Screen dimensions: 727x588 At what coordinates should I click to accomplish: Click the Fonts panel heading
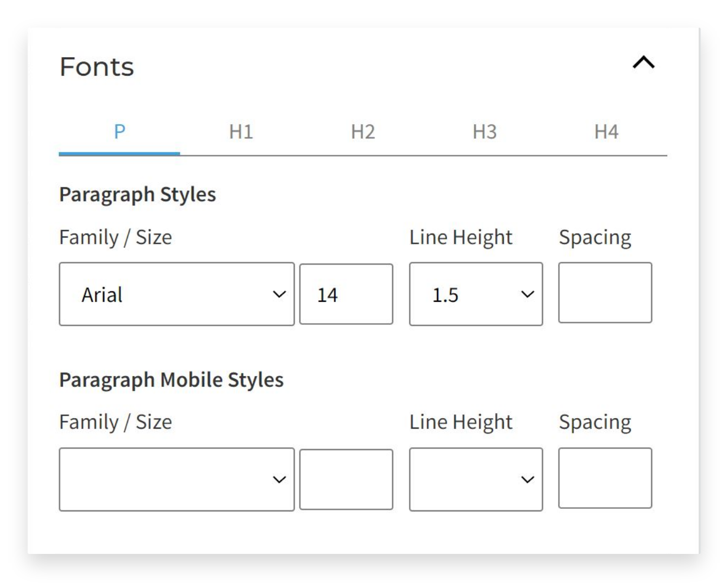click(96, 67)
